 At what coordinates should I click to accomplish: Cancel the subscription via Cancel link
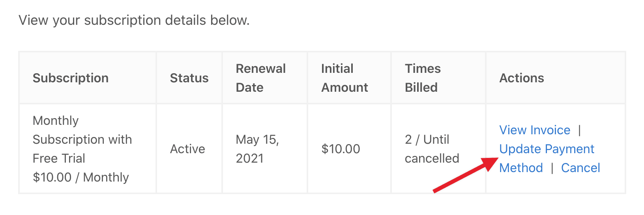pos(580,168)
